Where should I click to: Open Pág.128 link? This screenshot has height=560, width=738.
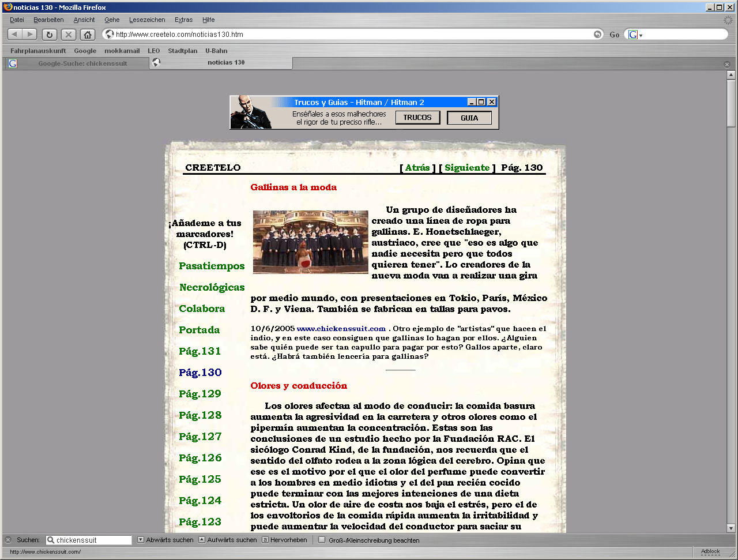(200, 415)
